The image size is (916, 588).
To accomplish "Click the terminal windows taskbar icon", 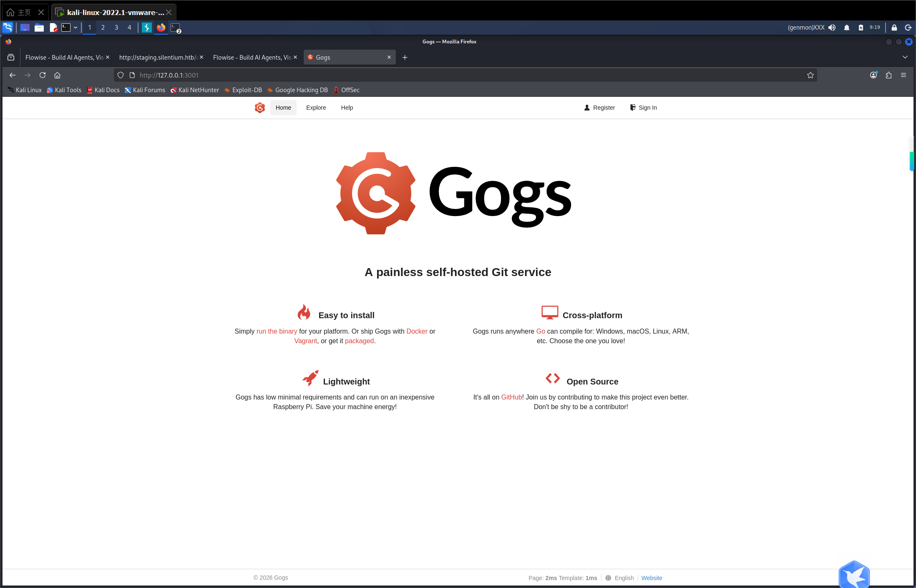I will [x=176, y=28].
